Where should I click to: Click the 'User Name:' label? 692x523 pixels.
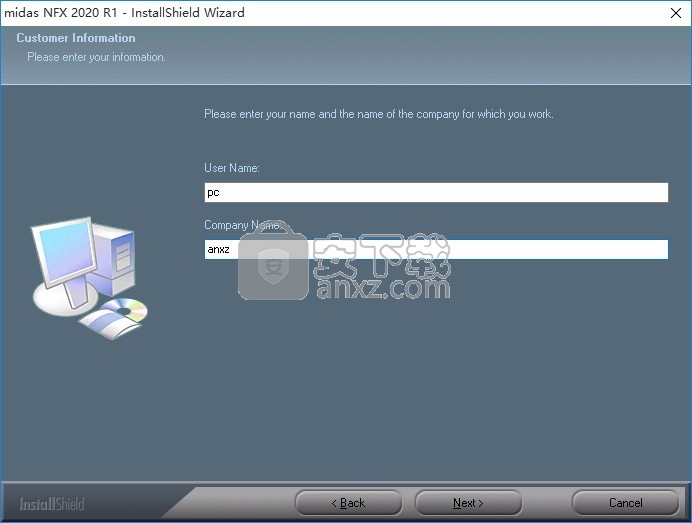pos(232,168)
